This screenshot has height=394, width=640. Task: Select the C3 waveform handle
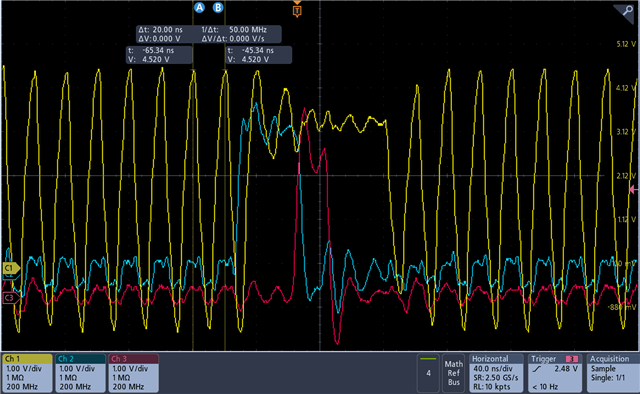point(10,298)
